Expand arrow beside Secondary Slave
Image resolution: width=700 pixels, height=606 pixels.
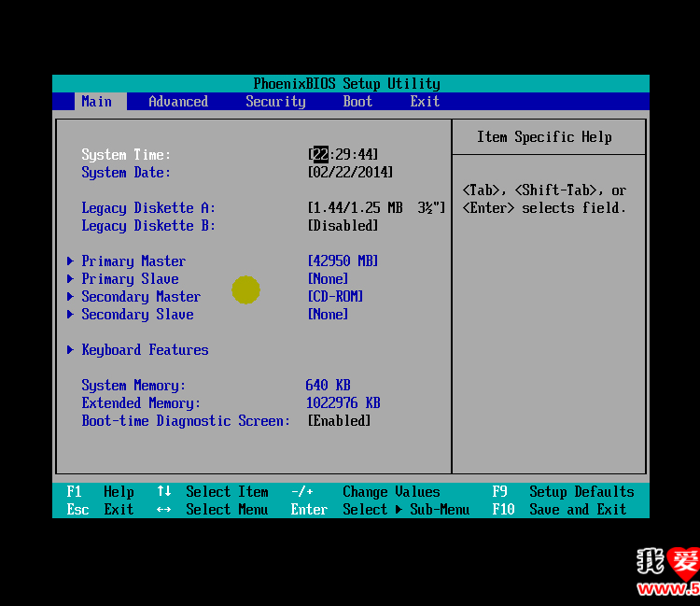(70, 315)
